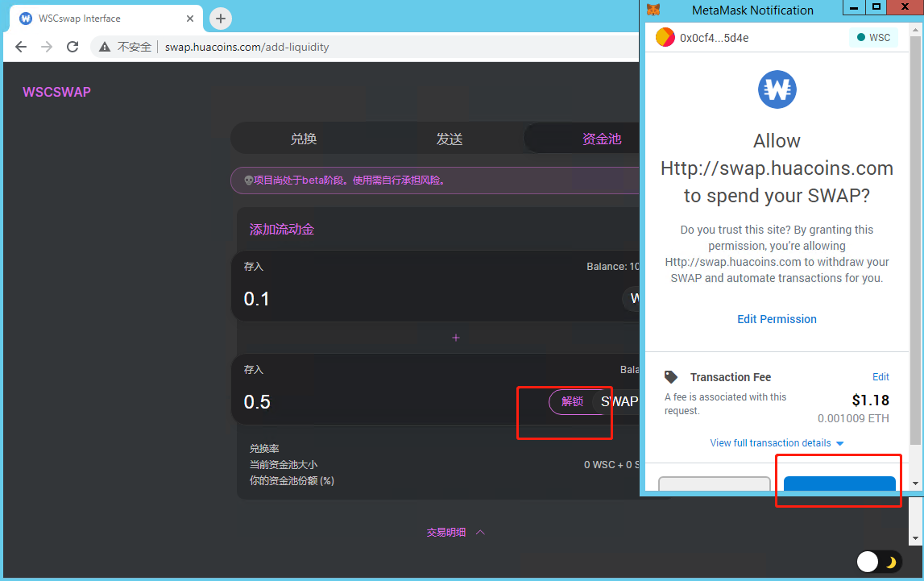Edit the 0.5 deposit amount field
This screenshot has width=924, height=581.
(257, 402)
